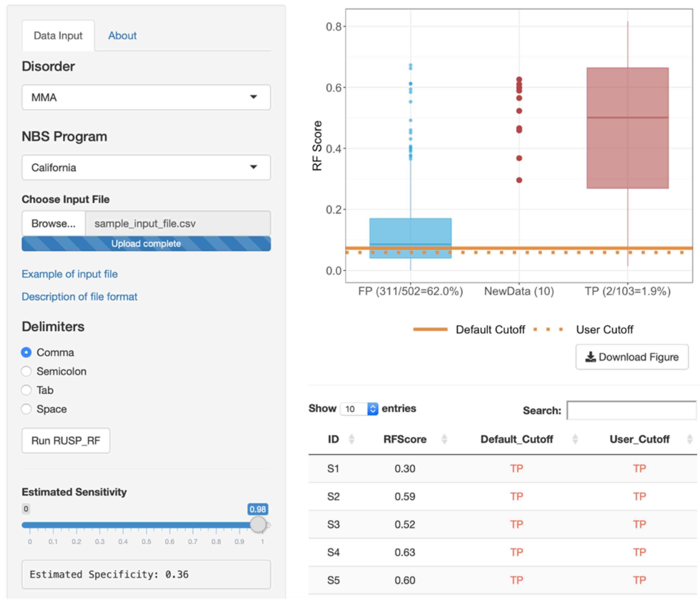Open the Disorder MMA dropdown

146,97
